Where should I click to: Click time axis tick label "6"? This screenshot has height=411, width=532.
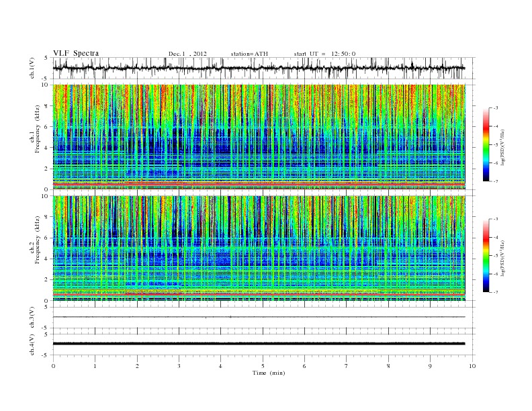coord(304,366)
